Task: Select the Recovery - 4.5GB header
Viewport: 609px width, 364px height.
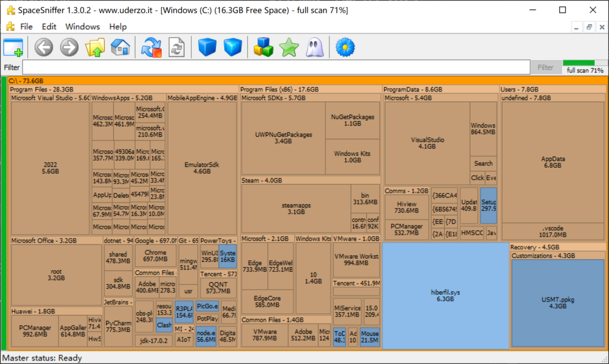Action: tap(558, 247)
